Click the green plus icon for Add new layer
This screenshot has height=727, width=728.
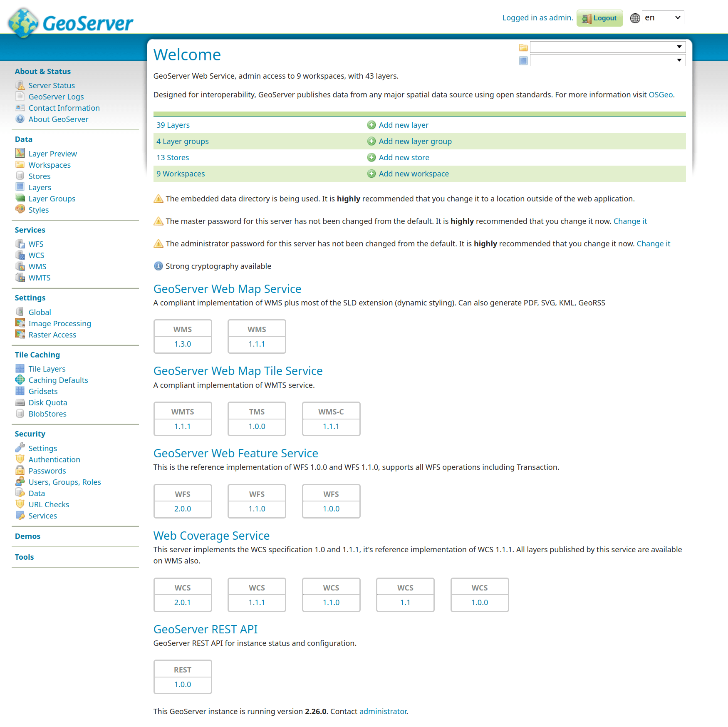[371, 125]
